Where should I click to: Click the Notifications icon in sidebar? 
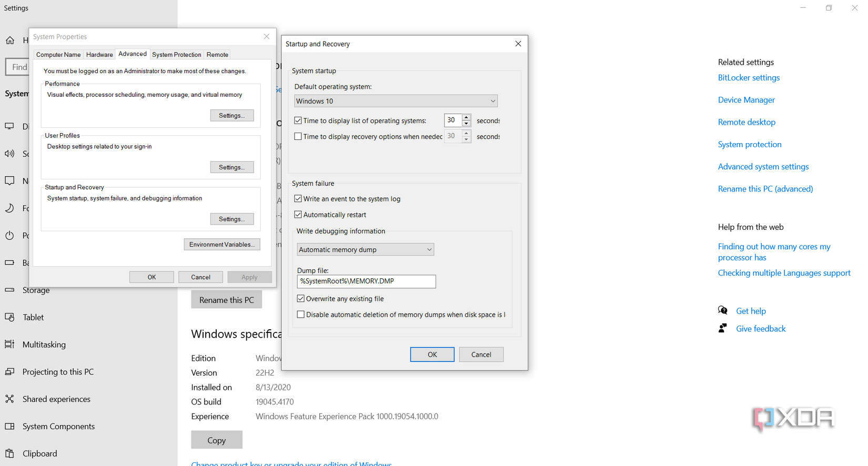[9, 181]
